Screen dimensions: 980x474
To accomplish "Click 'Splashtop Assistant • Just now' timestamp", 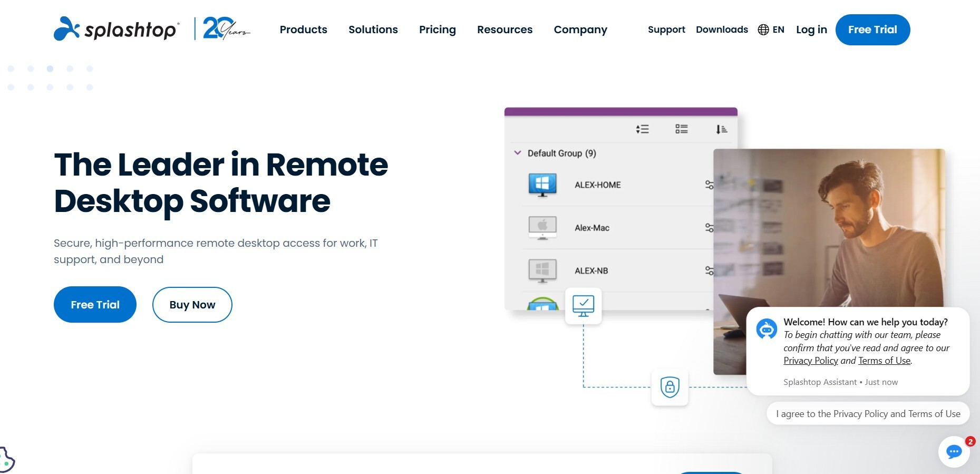I will 840,382.
